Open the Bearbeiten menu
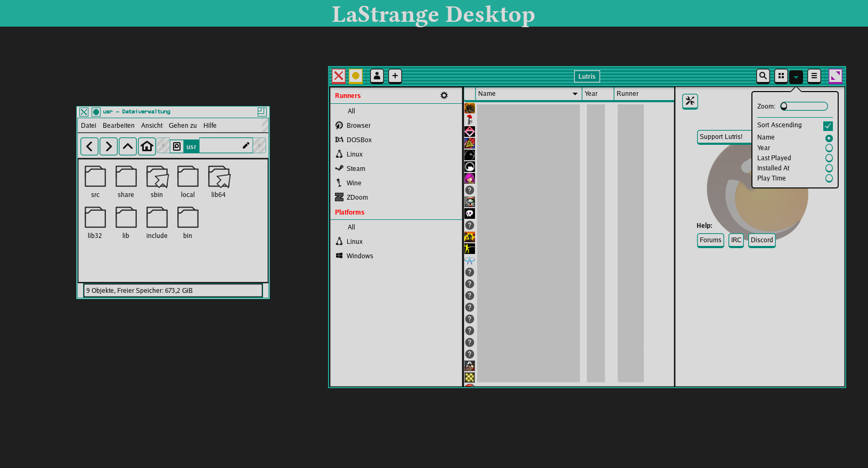The width and height of the screenshot is (868, 468). pos(119,126)
